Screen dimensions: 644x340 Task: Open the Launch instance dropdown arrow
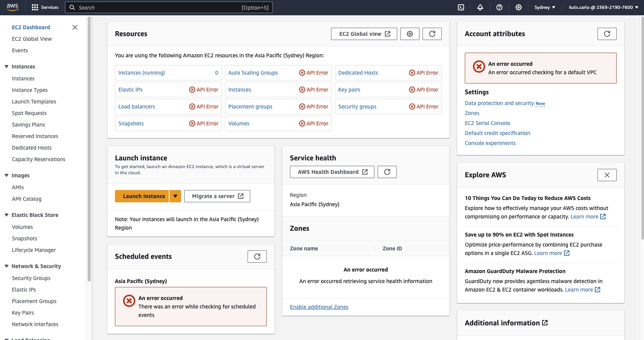(175, 196)
